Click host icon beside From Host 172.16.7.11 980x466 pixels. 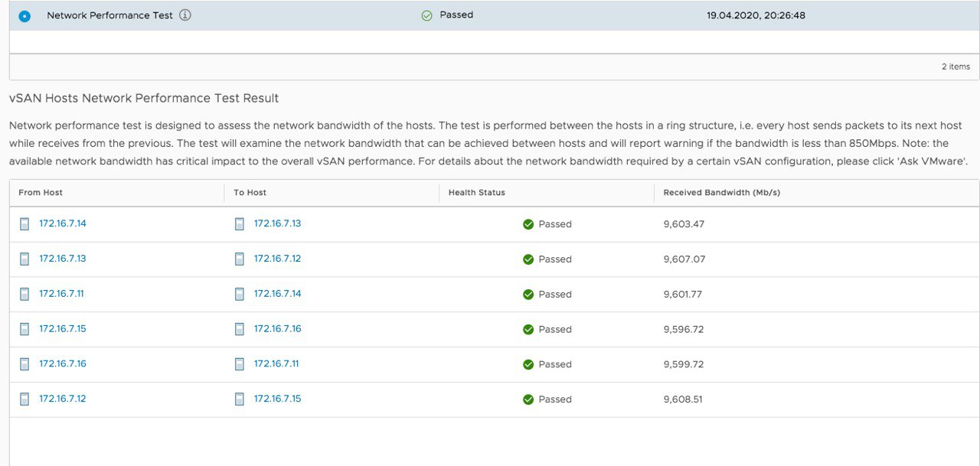tap(25, 294)
